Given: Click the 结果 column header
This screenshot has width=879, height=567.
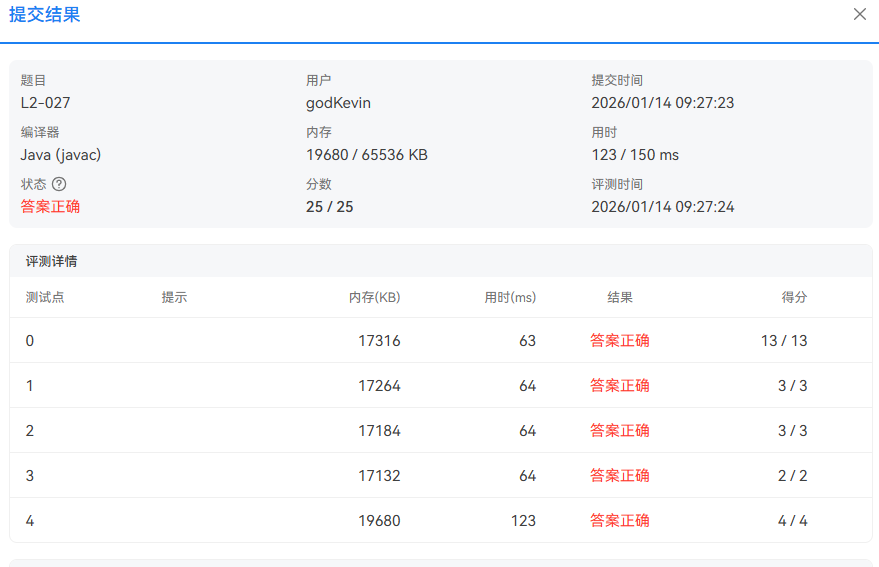Looking at the screenshot, I should 620,297.
